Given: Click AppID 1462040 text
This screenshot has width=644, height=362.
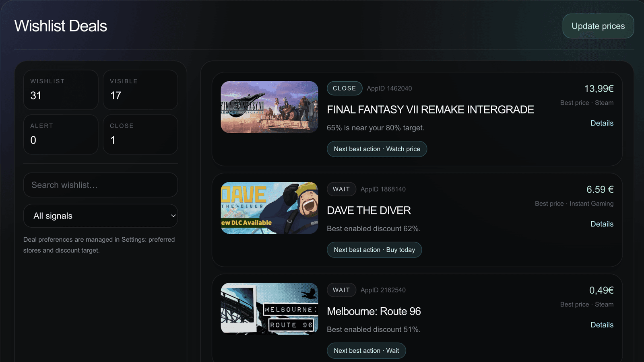Looking at the screenshot, I should [x=389, y=88].
